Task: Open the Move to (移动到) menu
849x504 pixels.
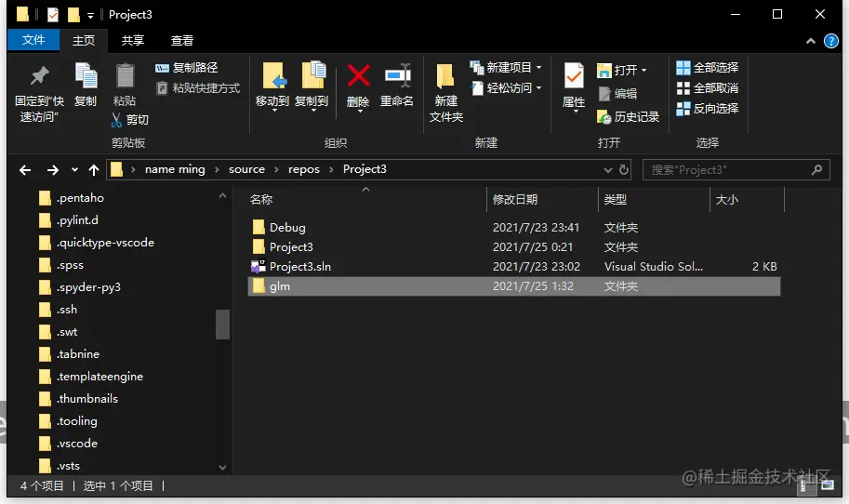Action: point(272,86)
